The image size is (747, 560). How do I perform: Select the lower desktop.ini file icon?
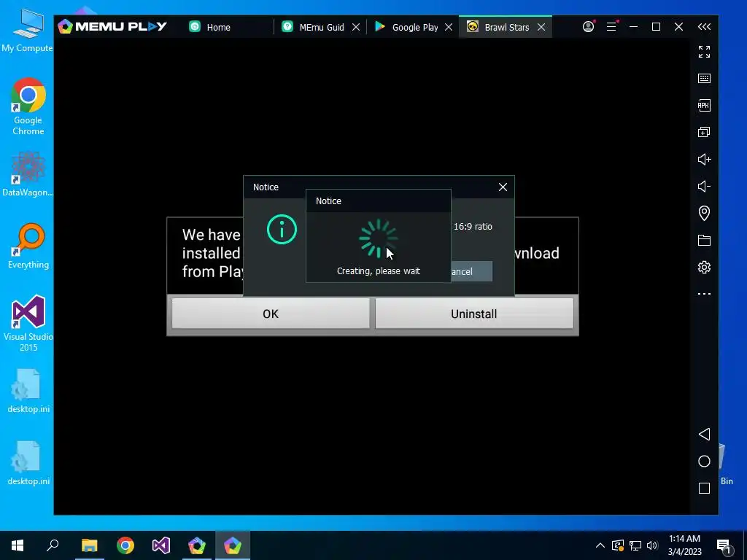[28, 463]
